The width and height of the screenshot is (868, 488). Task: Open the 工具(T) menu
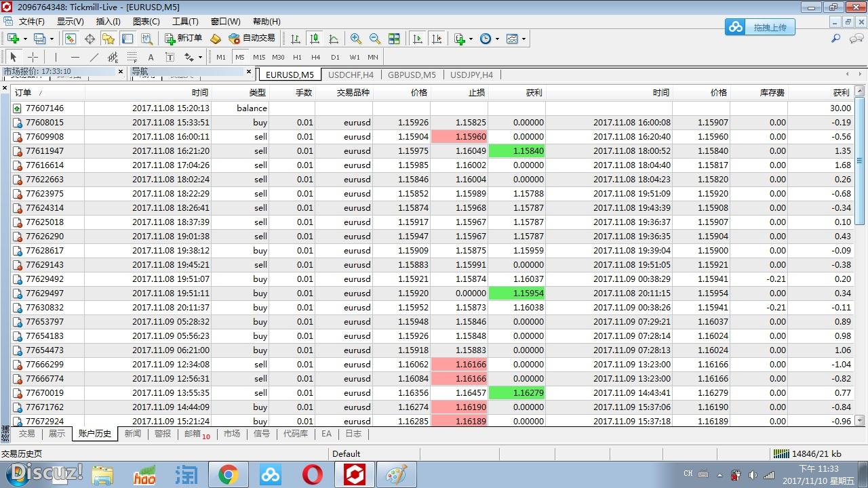[x=185, y=22]
